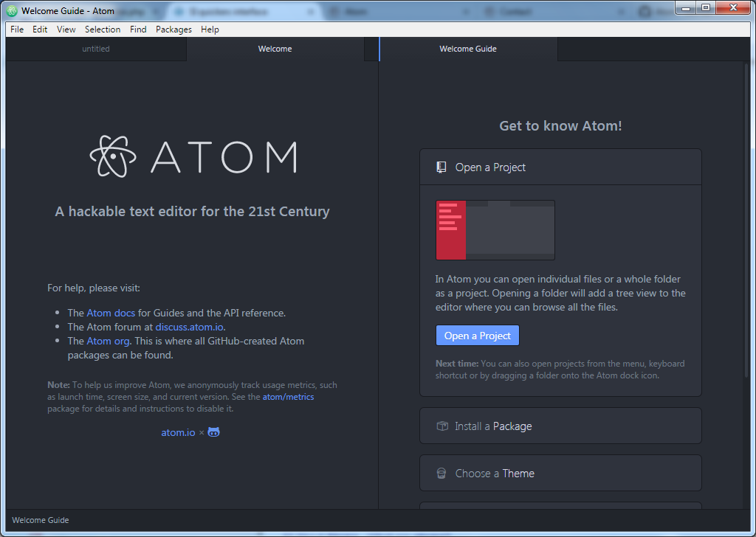This screenshot has width=756, height=537.
Task: Open the Atom docs link
Action: (110, 312)
